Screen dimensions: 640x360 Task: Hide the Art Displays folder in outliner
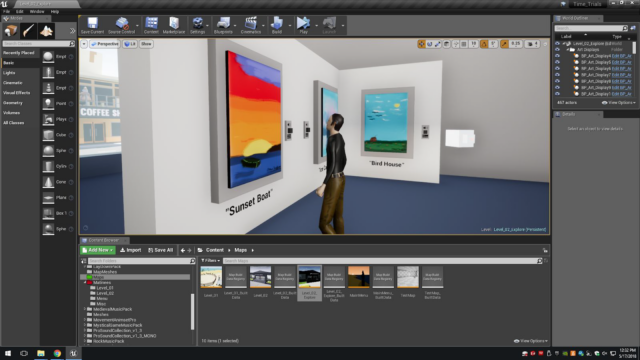557,49
